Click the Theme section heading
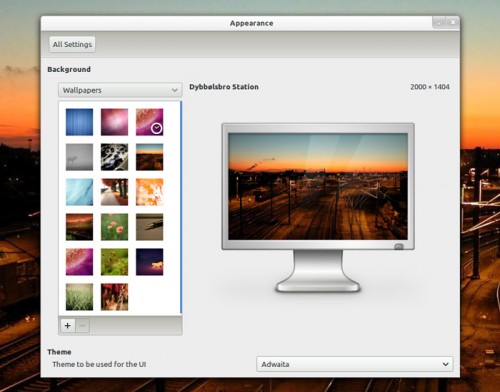Viewport: 500px width, 392px height. point(59,352)
